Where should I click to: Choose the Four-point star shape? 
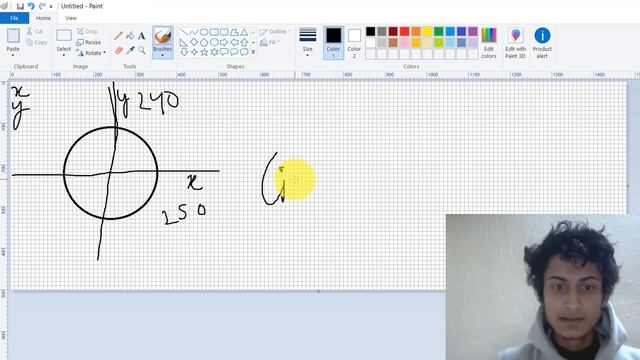pos(194,52)
